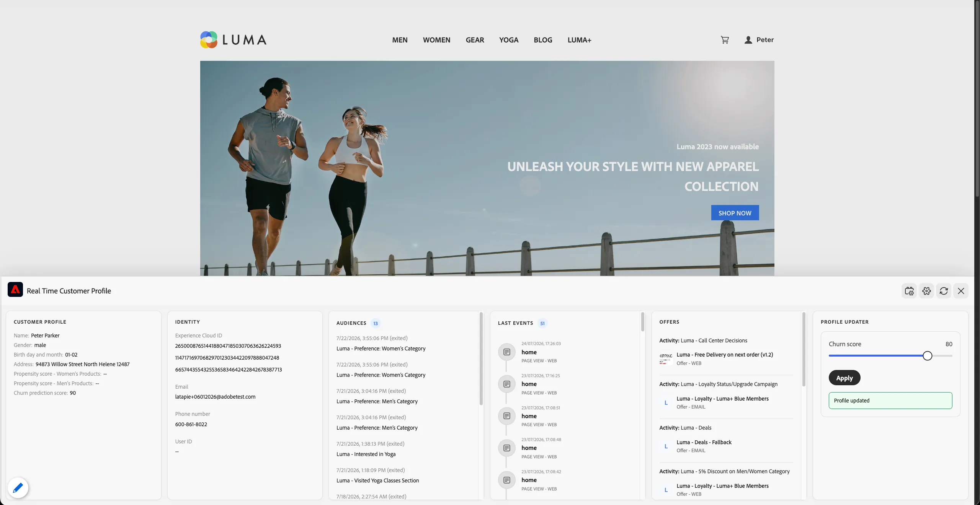Click the event icon for 23/07/2026 17:08:42
Image resolution: width=980 pixels, height=505 pixels.
(x=506, y=480)
